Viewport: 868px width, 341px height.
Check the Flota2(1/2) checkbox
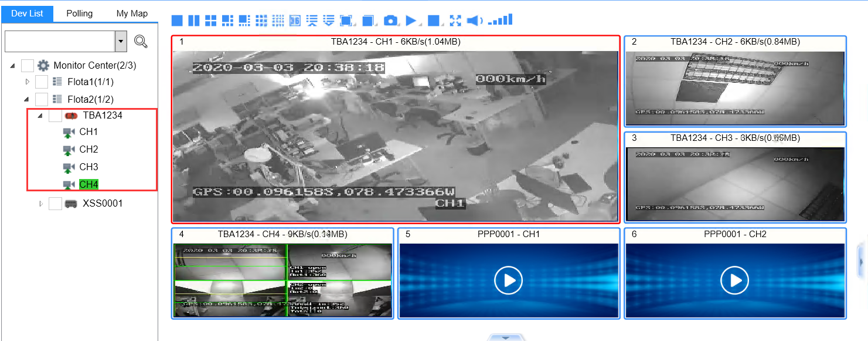point(41,99)
